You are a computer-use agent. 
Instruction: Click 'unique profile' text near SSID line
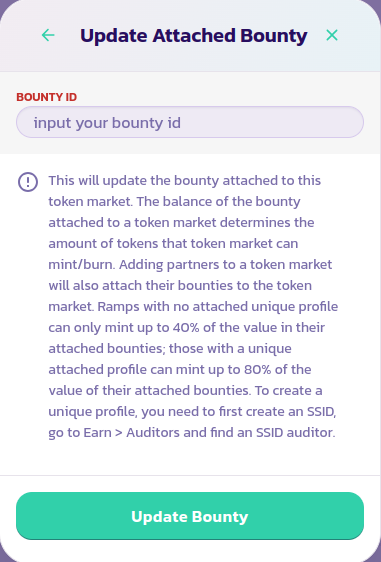click(x=92, y=411)
